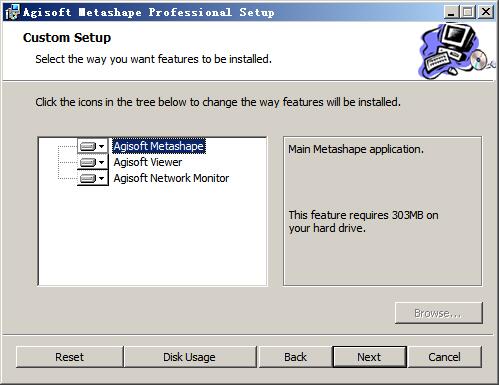Close the setup window

click(486, 12)
